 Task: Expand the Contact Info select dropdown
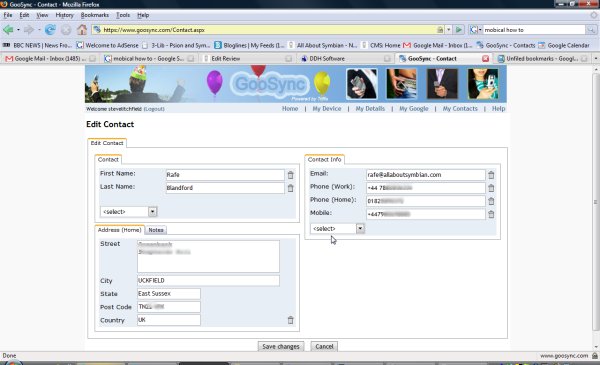[360, 228]
